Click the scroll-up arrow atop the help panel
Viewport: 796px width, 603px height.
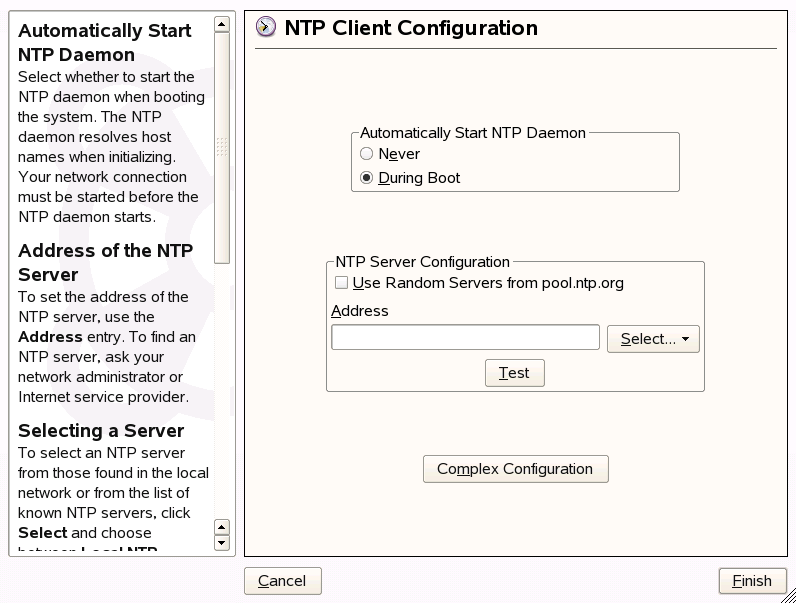222,25
